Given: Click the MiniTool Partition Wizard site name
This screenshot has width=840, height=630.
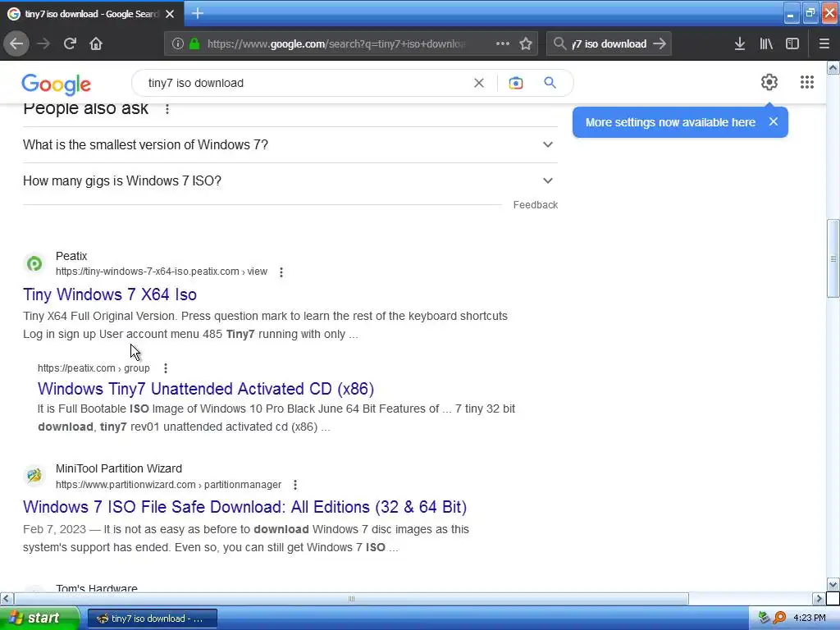Looking at the screenshot, I should 119,468.
